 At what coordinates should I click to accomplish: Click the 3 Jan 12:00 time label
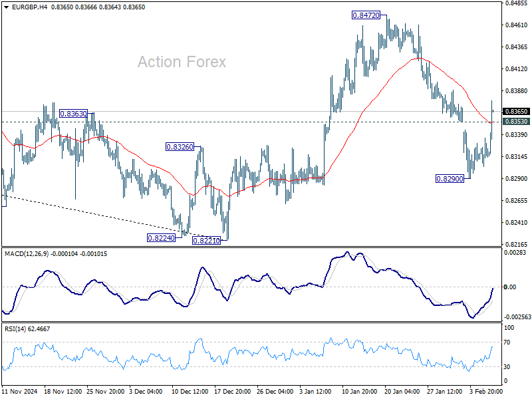[315, 391]
